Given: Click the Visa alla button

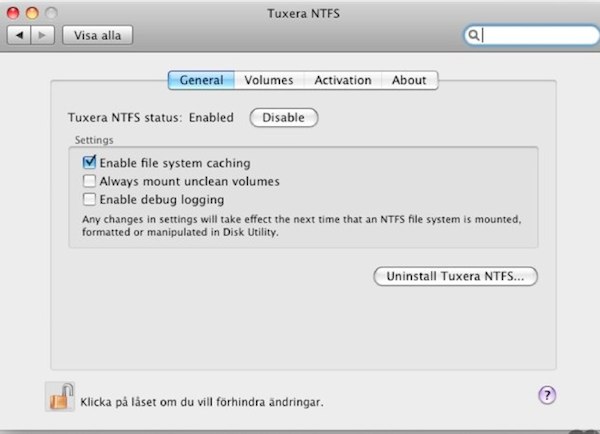Looking at the screenshot, I should click(97, 35).
